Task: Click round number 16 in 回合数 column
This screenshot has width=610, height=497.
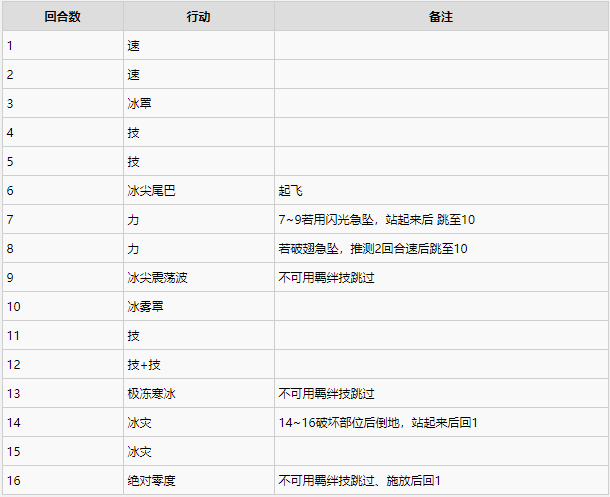Action: click(x=13, y=481)
